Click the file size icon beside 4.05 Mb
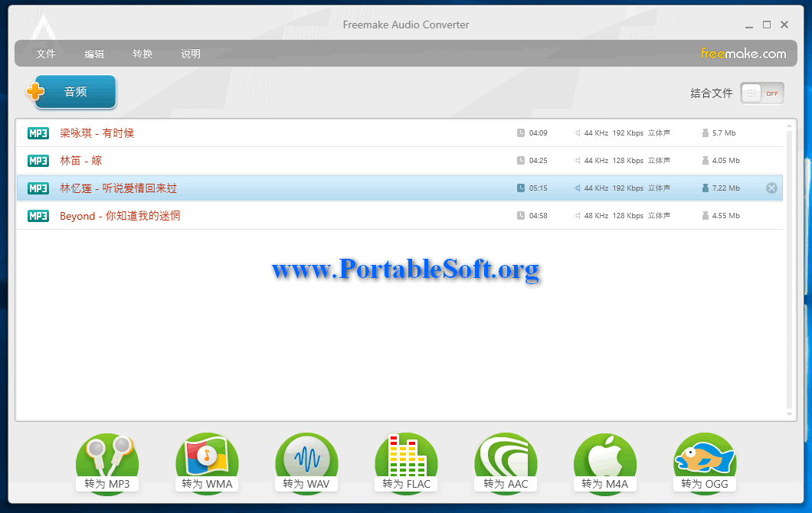Image resolution: width=812 pixels, height=513 pixels. pyautogui.click(x=705, y=161)
